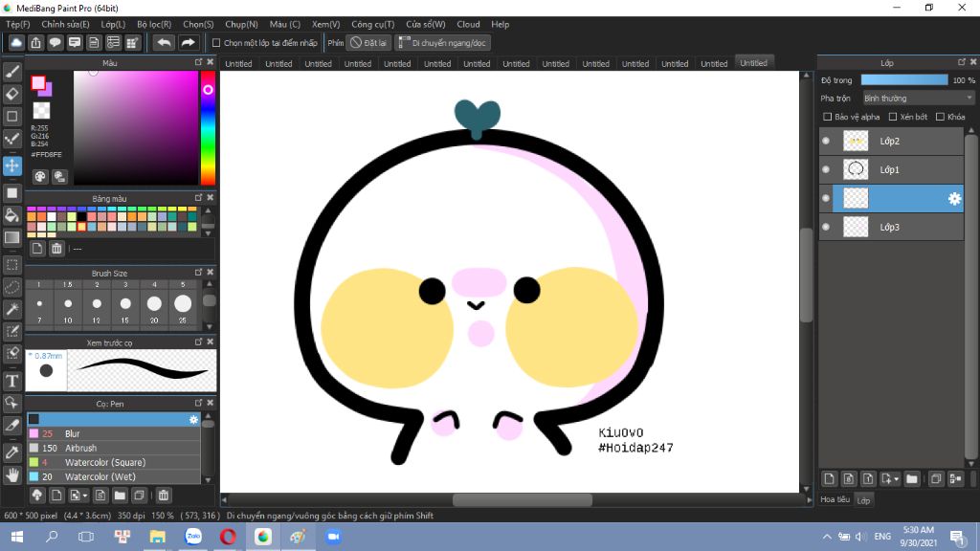This screenshot has width=980, height=551.
Task: Toggle 'Xén bớt' clipping checkbox
Action: coord(893,117)
